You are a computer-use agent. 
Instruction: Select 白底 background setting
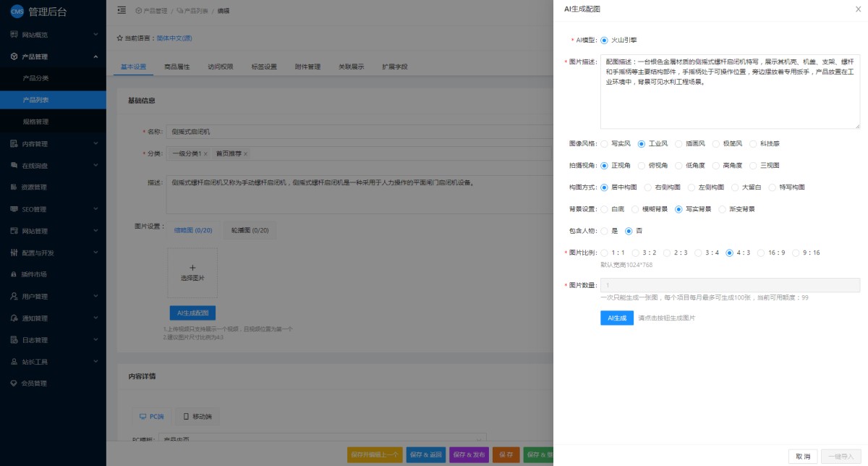point(605,209)
